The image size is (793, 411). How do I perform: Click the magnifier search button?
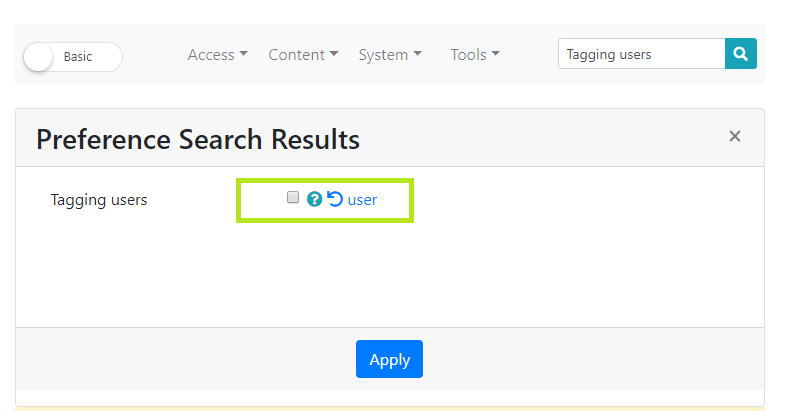tap(740, 54)
